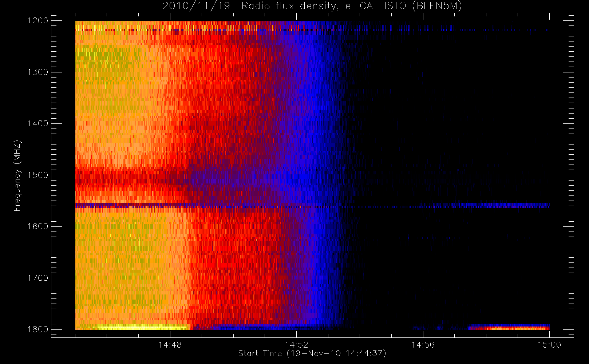This screenshot has height=364, width=589.
Task: Click the 14:48 time tick label
Action: click(170, 345)
